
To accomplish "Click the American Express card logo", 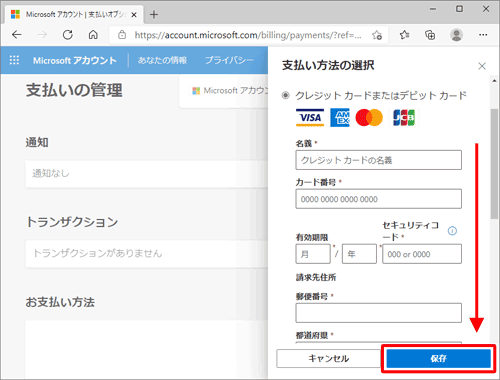I will click(340, 118).
